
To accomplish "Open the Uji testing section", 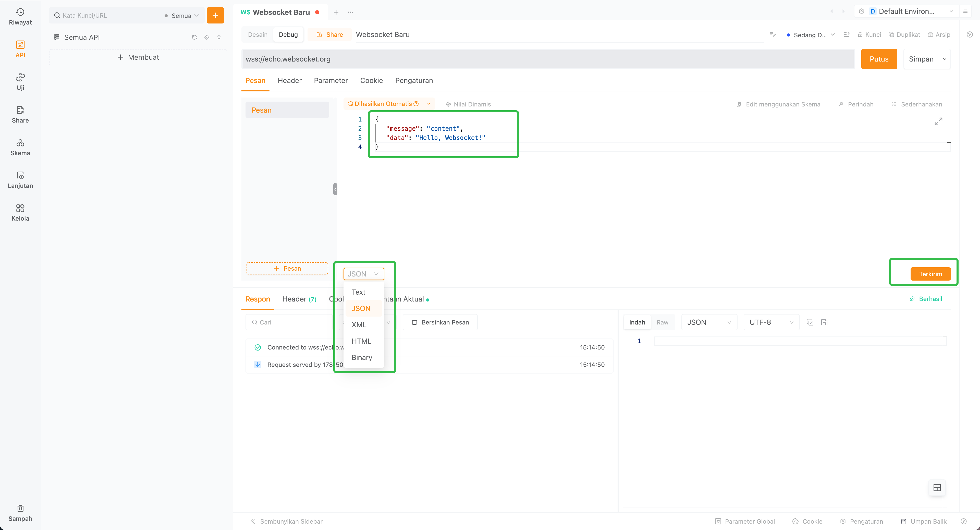I will pyautogui.click(x=20, y=82).
